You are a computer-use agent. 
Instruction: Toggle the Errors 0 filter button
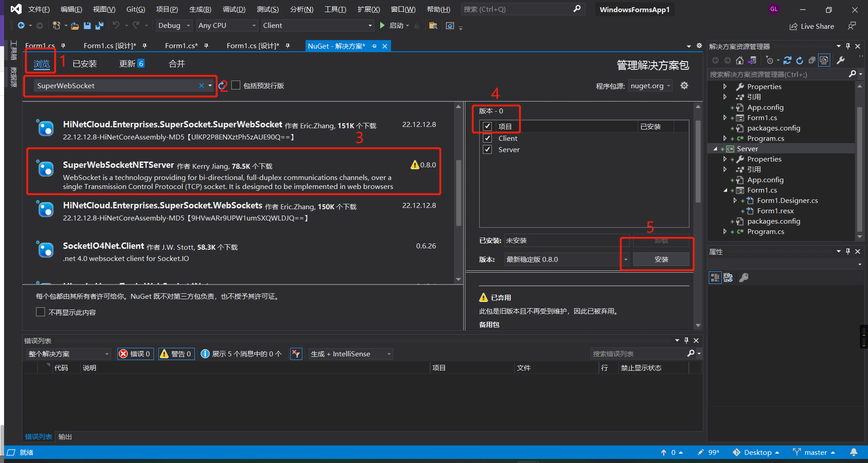[135, 354]
